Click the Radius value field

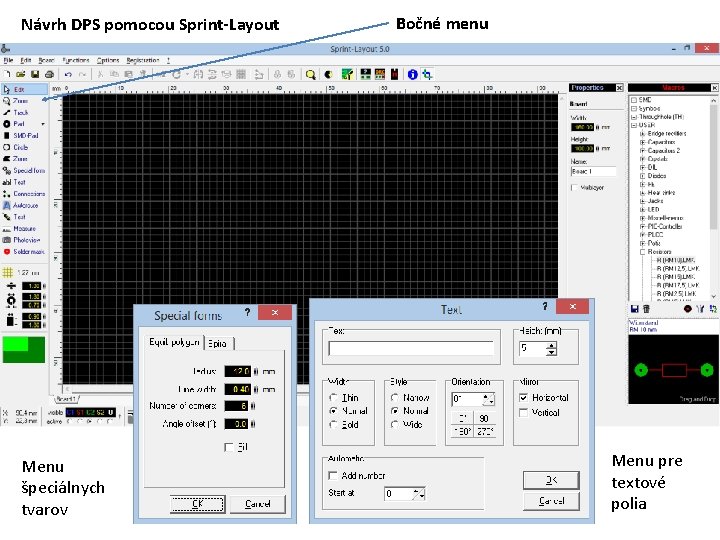coord(237,371)
